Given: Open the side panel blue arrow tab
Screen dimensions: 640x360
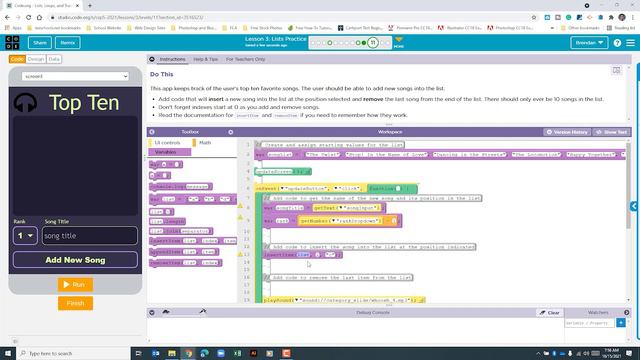Looking at the screenshot, I should [634, 206].
